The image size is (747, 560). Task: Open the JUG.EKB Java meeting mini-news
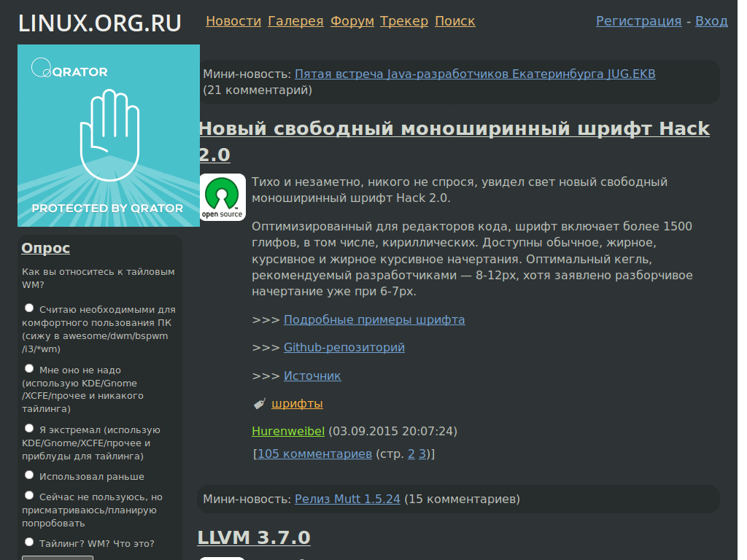tap(475, 74)
